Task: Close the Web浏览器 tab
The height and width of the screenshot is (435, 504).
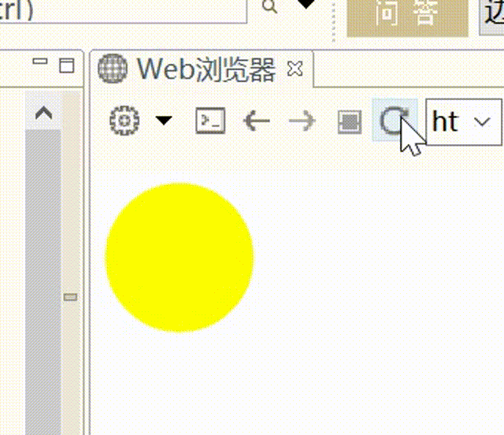Action: pos(295,69)
